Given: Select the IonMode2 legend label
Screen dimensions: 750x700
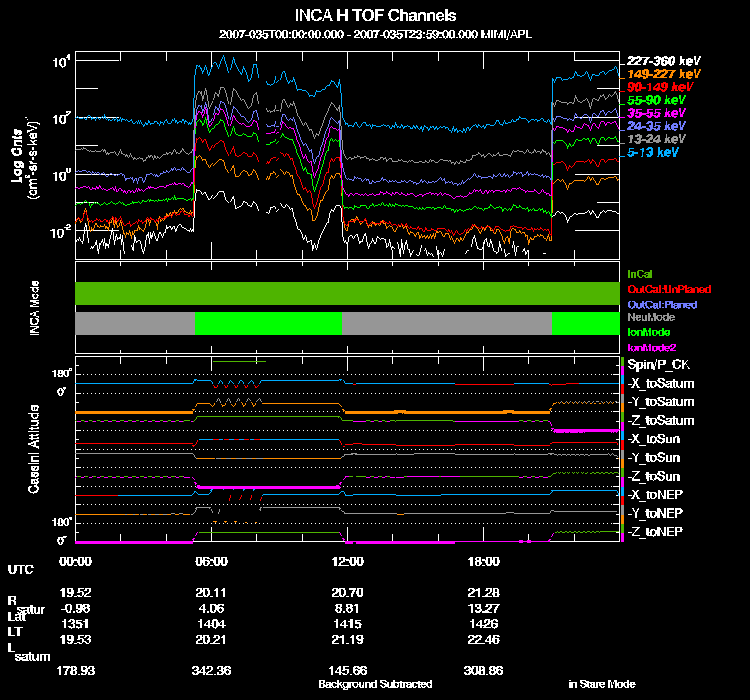Looking at the screenshot, I should pos(651,348).
